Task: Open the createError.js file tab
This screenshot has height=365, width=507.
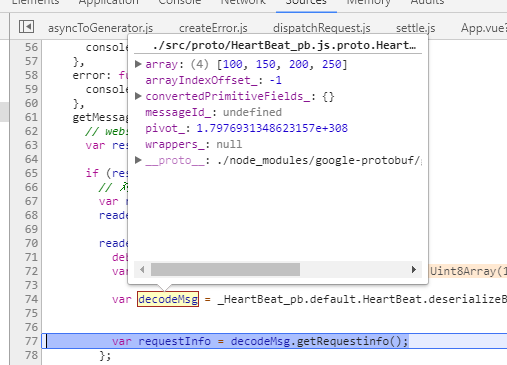Action: tap(213, 28)
